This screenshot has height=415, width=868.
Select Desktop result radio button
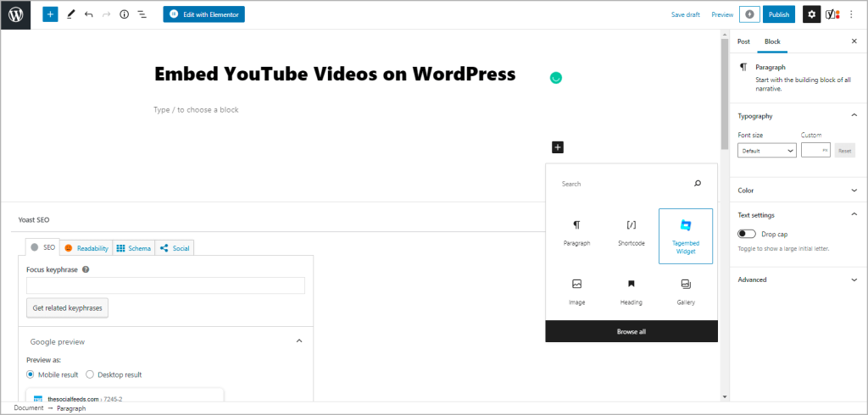(90, 374)
